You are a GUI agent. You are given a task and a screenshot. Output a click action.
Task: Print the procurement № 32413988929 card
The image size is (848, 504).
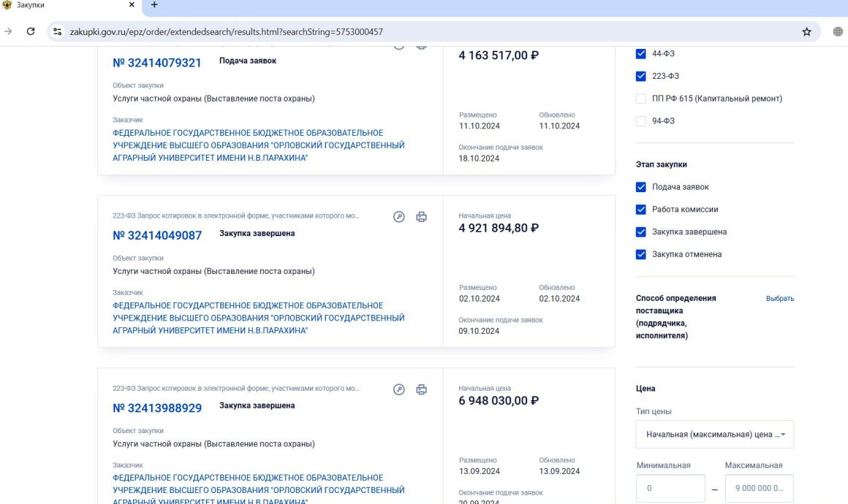(421, 389)
